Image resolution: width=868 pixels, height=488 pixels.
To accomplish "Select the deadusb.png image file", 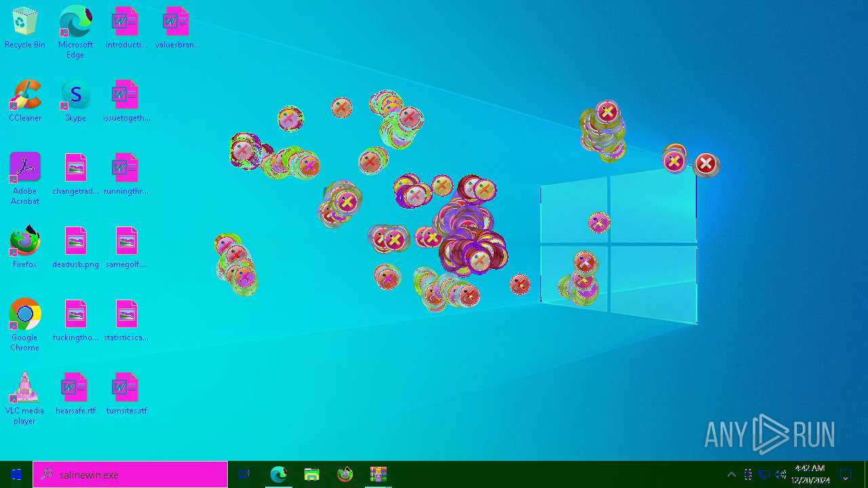I will tap(75, 248).
